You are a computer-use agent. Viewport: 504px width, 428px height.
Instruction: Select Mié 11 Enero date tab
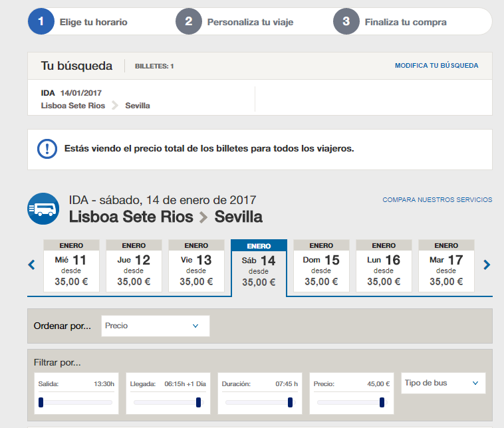[x=70, y=266]
